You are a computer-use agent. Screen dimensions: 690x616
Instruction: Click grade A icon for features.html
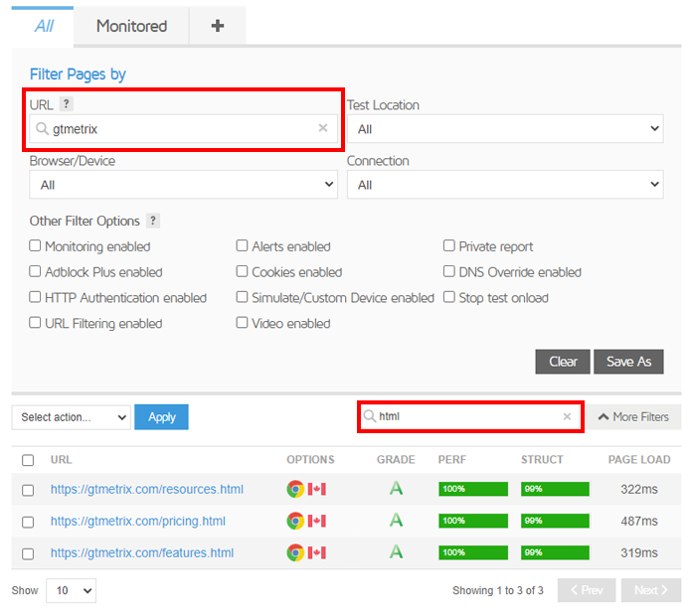(x=396, y=551)
